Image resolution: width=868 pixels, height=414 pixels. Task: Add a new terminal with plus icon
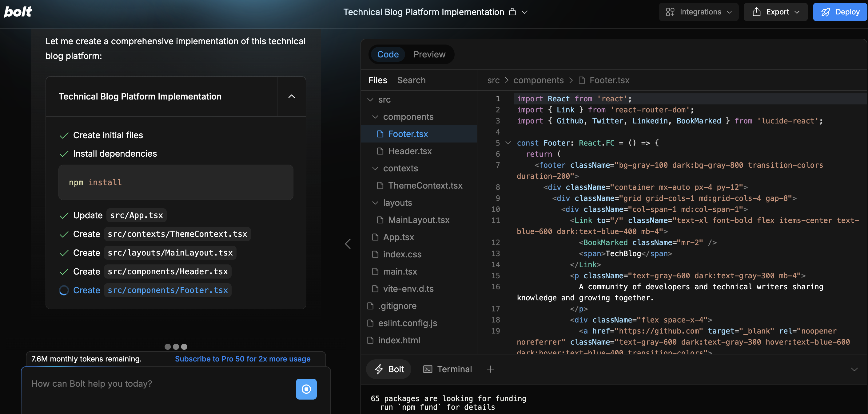490,369
